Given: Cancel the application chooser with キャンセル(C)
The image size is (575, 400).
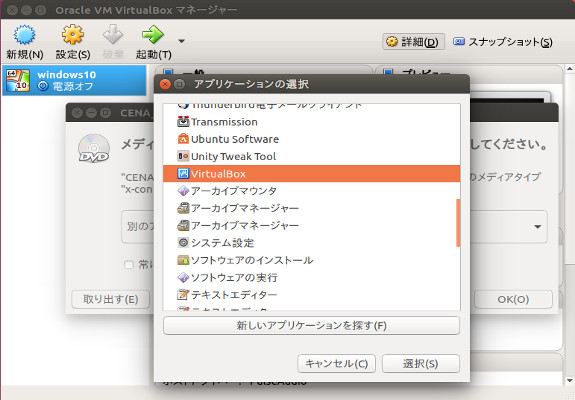Looking at the screenshot, I should (336, 363).
